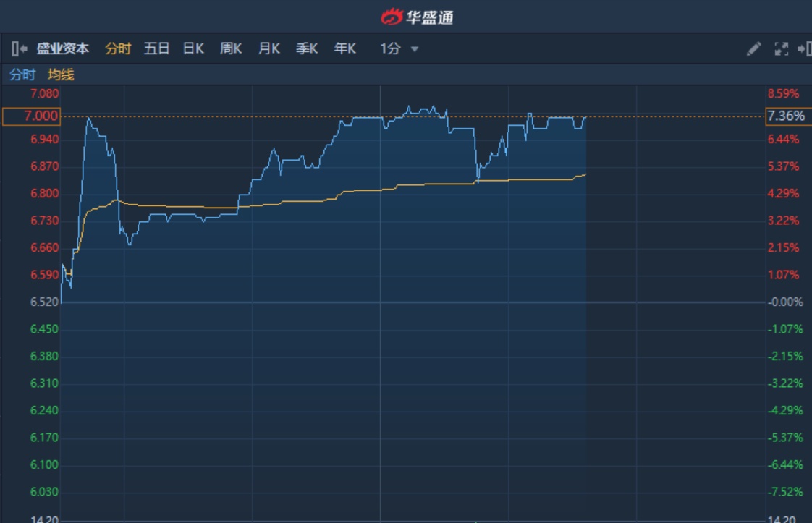
Task: Click the pencil drawing tool icon
Action: pos(753,49)
